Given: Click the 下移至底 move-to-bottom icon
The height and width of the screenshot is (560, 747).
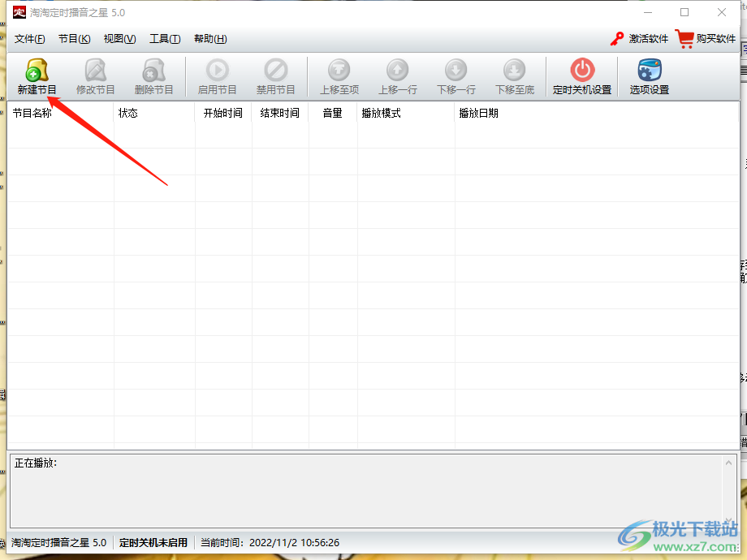Looking at the screenshot, I should tap(515, 71).
